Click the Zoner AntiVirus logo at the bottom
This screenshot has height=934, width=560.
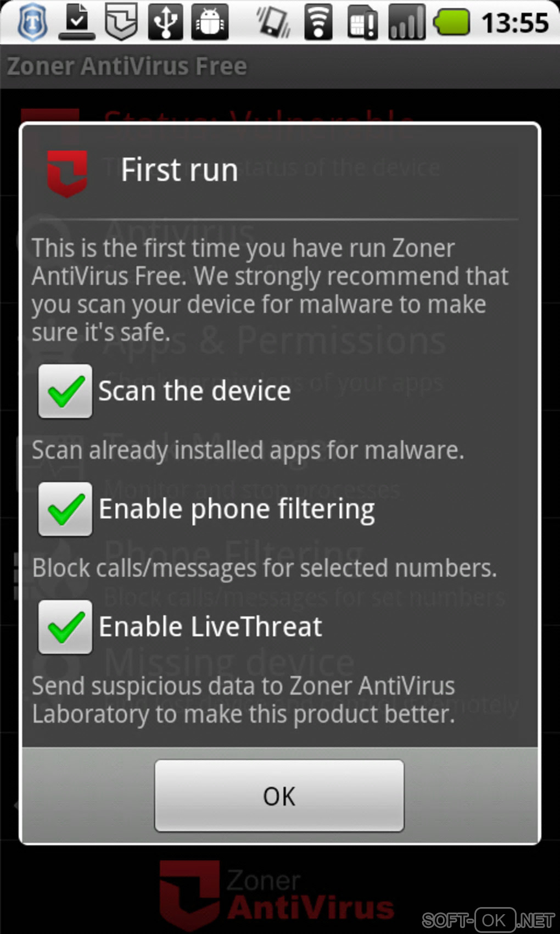click(x=277, y=894)
